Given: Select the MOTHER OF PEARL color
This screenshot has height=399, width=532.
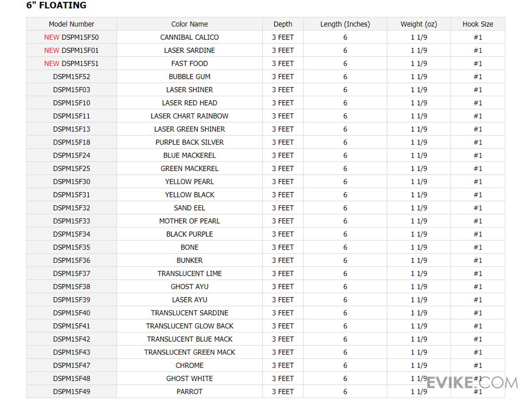Looking at the screenshot, I should tap(189, 221).
